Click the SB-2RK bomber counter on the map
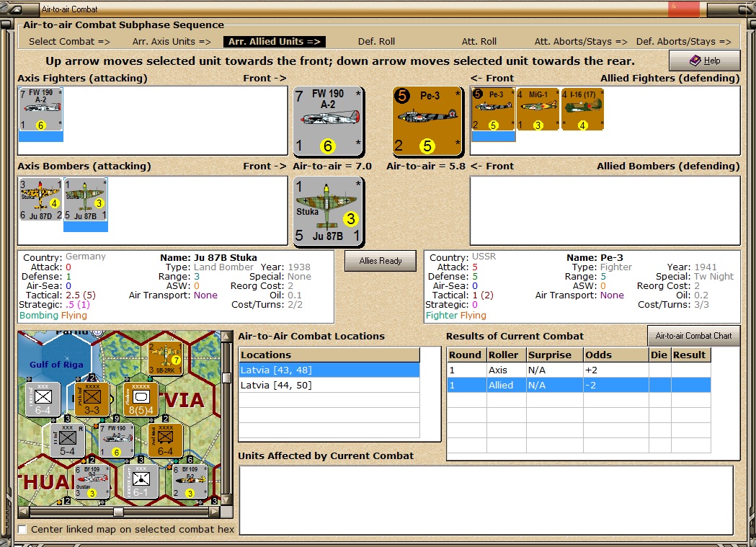Image resolution: width=756 pixels, height=547 pixels. [166, 358]
